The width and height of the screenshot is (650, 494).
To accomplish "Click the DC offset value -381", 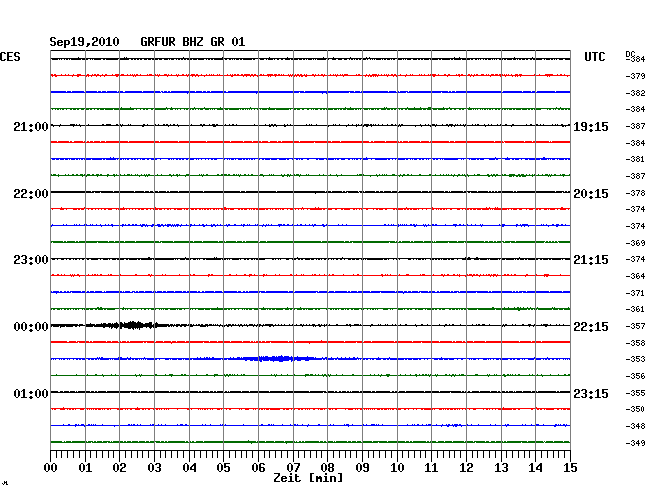I will coord(635,159).
